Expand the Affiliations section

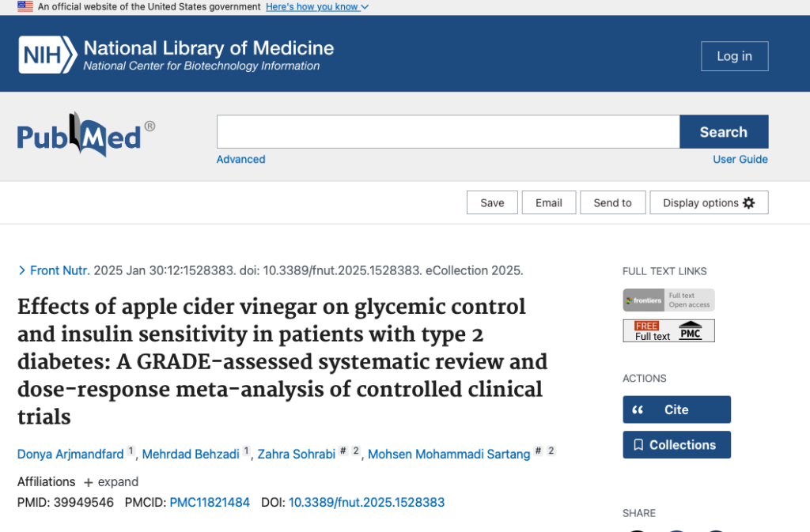[111, 482]
